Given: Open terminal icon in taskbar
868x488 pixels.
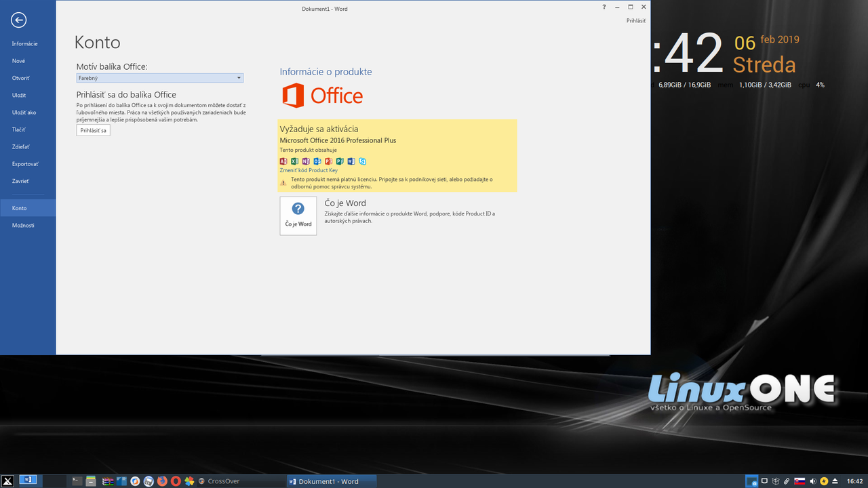Looking at the screenshot, I should (x=77, y=481).
